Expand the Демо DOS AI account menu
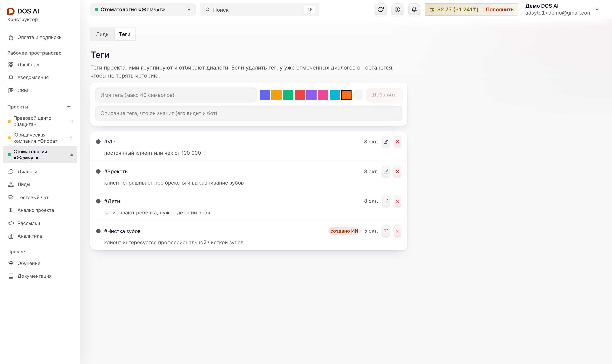 point(562,10)
